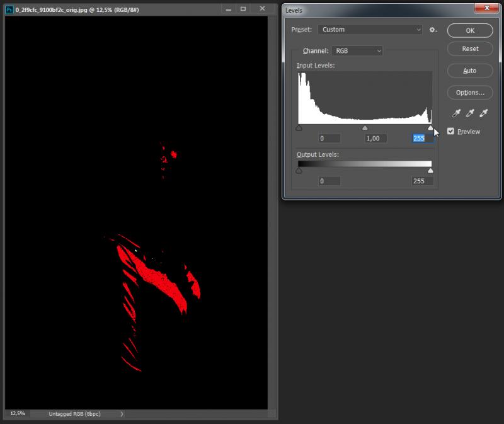Click the input midtones gray slider
504x424 pixels.
point(365,129)
